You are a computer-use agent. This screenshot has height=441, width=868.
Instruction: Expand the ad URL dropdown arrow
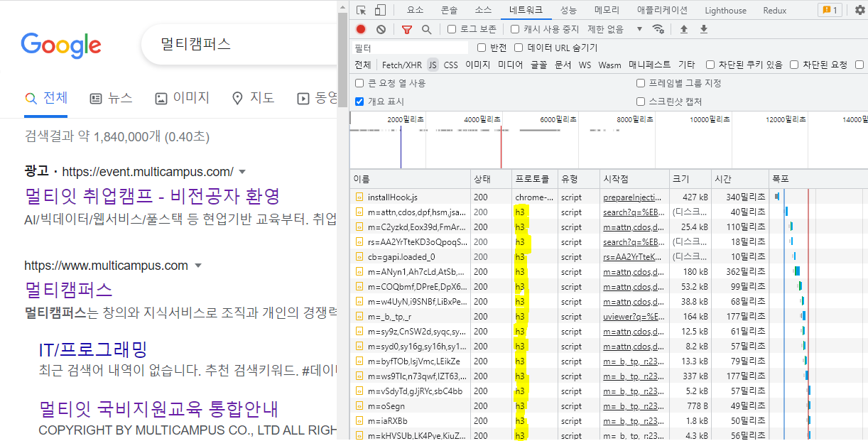(x=242, y=172)
